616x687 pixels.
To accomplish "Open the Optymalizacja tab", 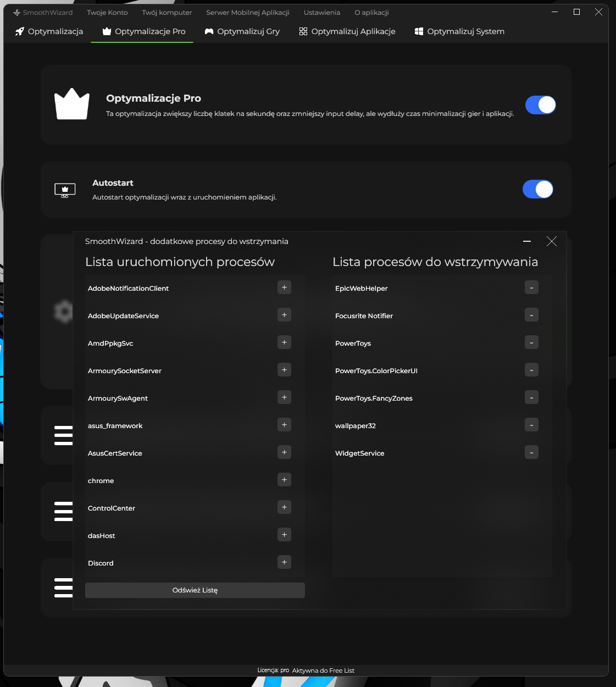I will (x=49, y=31).
